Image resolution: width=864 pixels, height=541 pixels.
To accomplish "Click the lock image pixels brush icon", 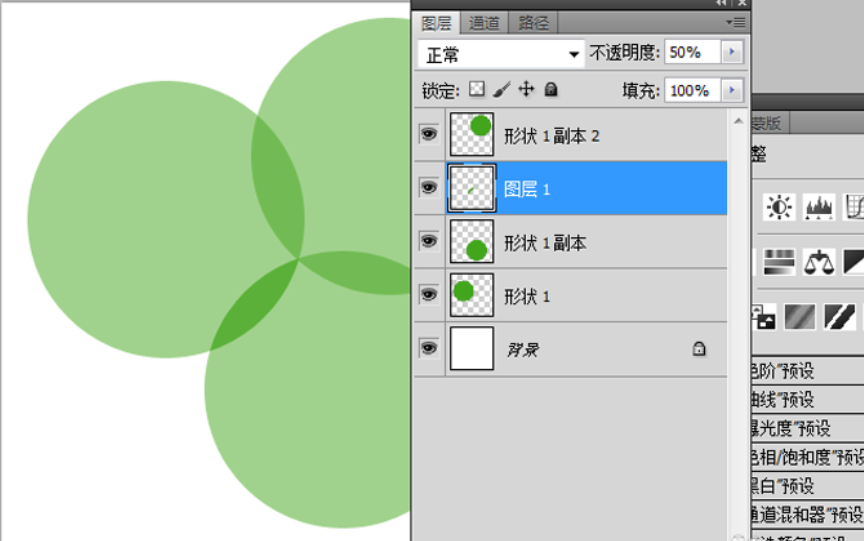I will tap(501, 89).
